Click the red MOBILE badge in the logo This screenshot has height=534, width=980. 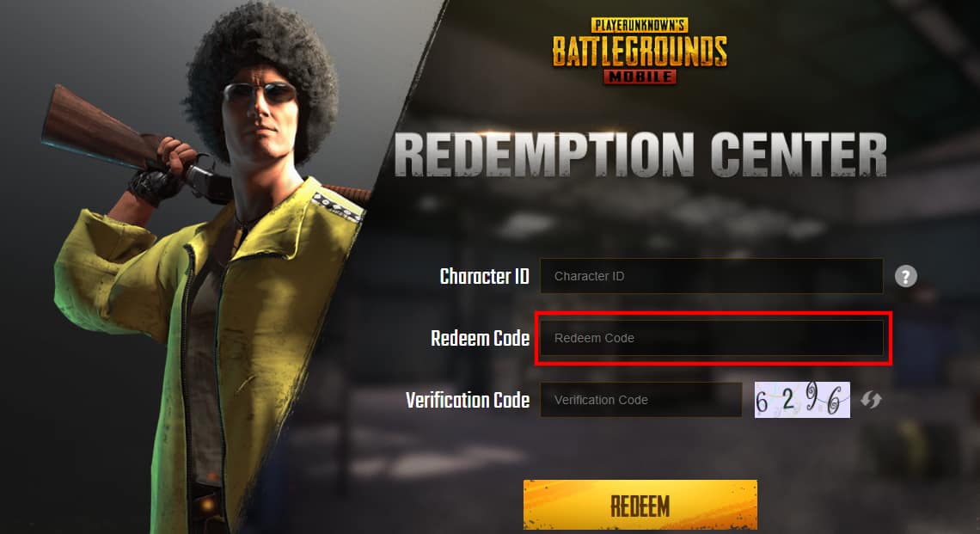click(x=640, y=77)
